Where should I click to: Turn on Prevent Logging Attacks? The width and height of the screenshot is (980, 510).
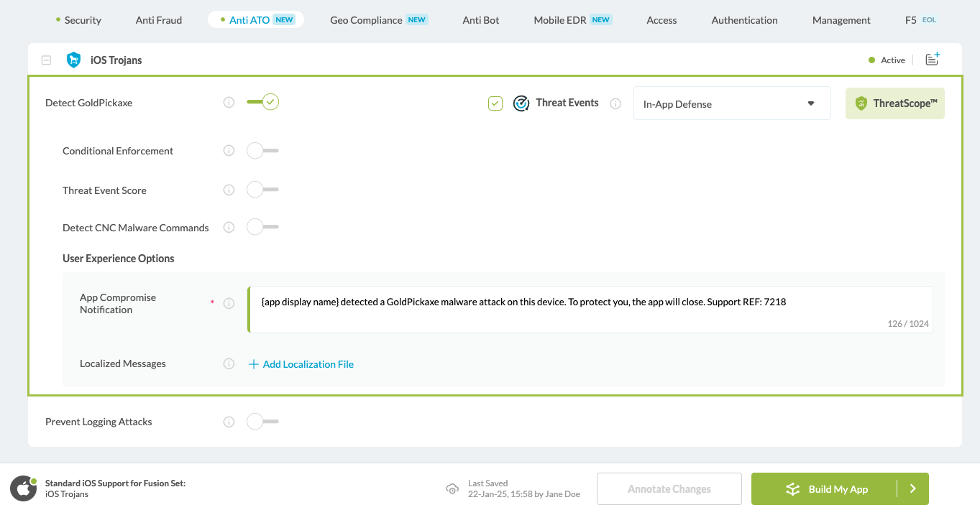click(262, 422)
